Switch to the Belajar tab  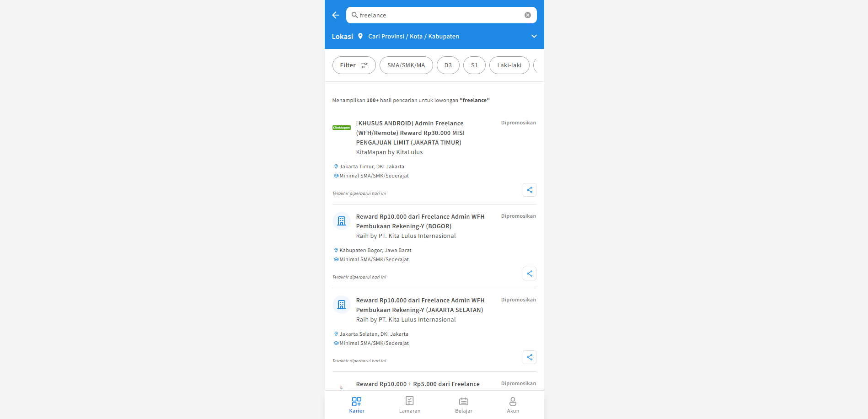[x=464, y=405]
